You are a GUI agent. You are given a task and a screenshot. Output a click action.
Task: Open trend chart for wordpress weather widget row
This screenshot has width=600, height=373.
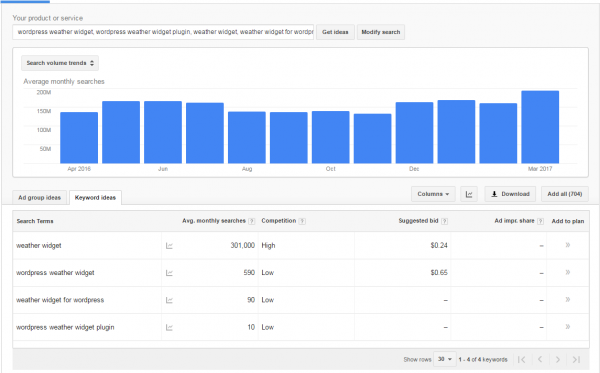click(169, 273)
